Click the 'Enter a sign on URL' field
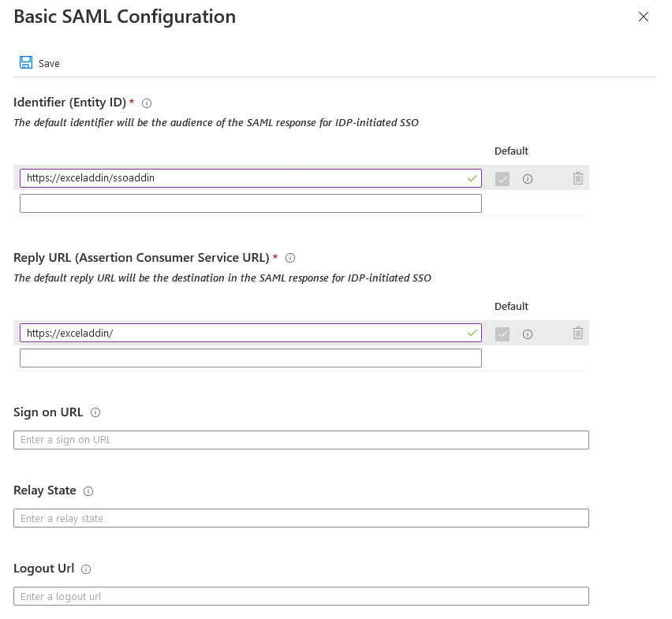The image size is (672, 619). (301, 440)
